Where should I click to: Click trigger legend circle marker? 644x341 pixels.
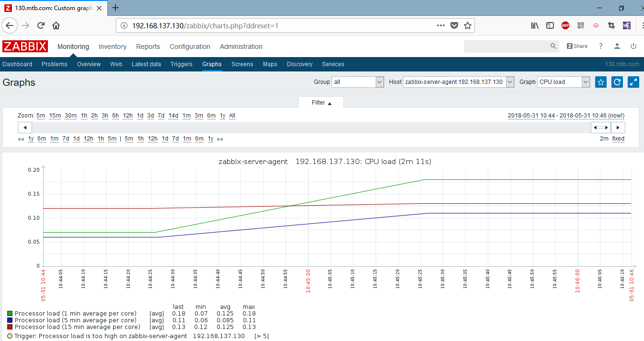click(x=10, y=336)
